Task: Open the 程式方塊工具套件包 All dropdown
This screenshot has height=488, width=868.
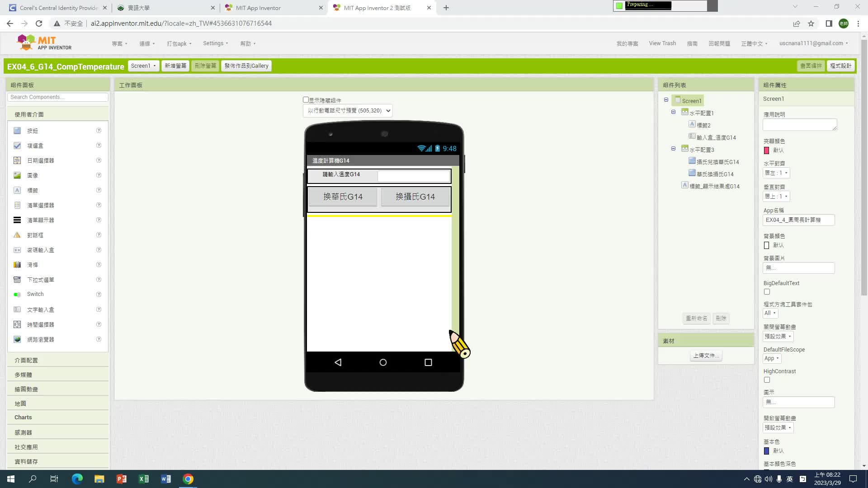Action: [x=770, y=313]
